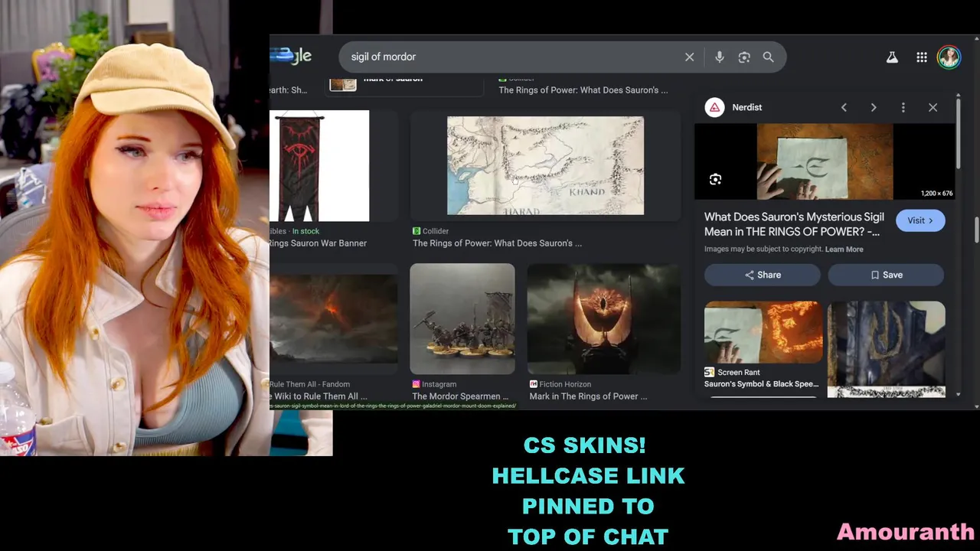The width and height of the screenshot is (980, 551).
Task: Open the Google account avatar
Action: pyautogui.click(x=949, y=57)
